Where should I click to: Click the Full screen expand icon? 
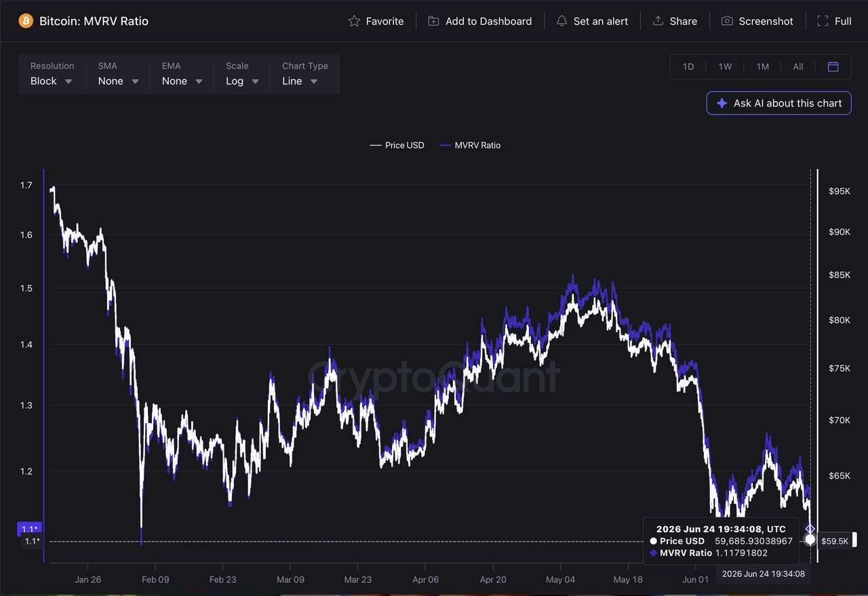point(823,21)
